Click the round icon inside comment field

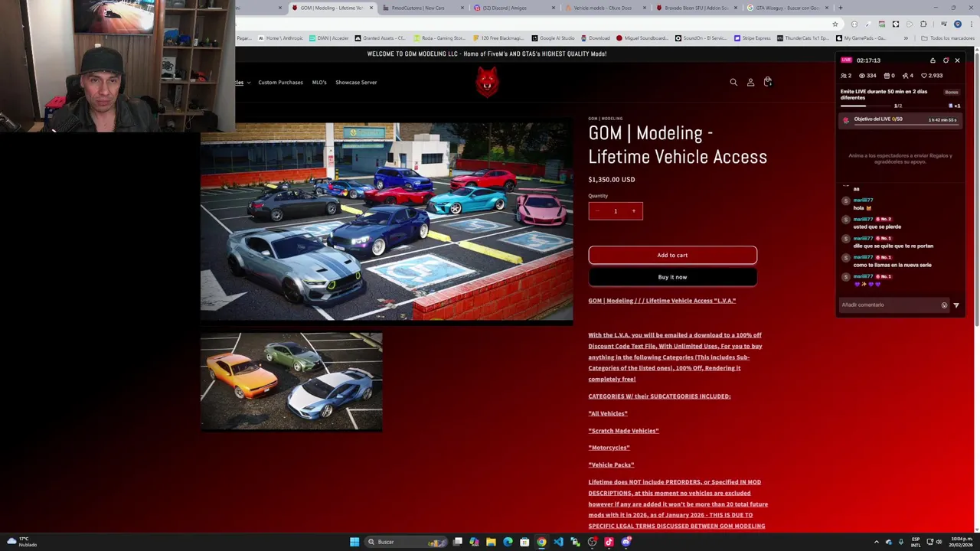[x=944, y=305]
